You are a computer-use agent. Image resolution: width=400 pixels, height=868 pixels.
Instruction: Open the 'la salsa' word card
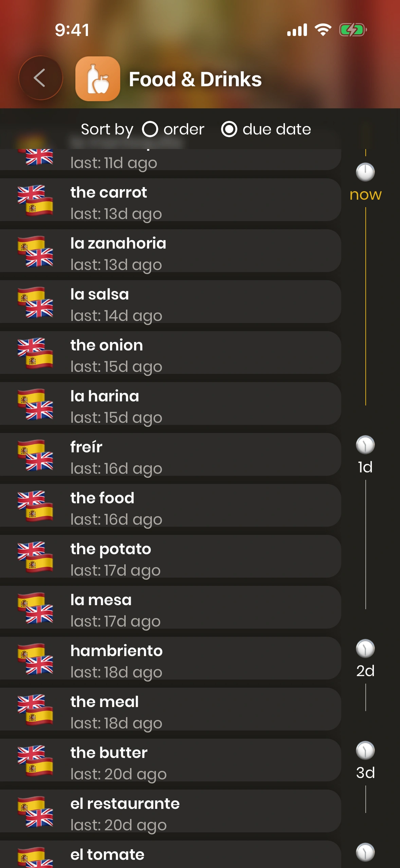[170, 302]
